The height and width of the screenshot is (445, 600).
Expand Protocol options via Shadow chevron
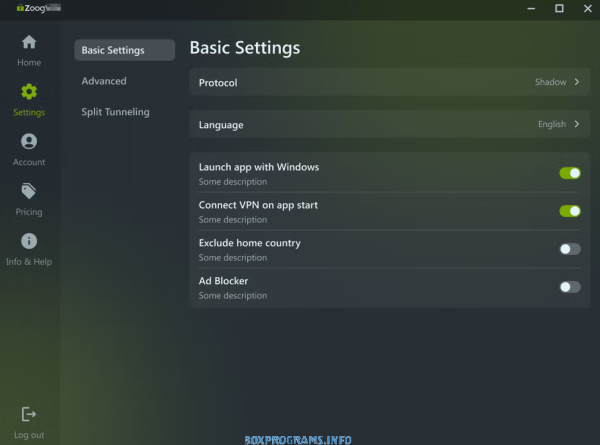coord(577,82)
